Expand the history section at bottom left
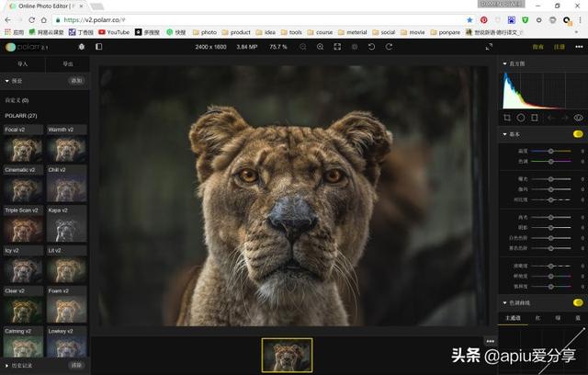Viewport: 588px width, 375px height. [6, 365]
